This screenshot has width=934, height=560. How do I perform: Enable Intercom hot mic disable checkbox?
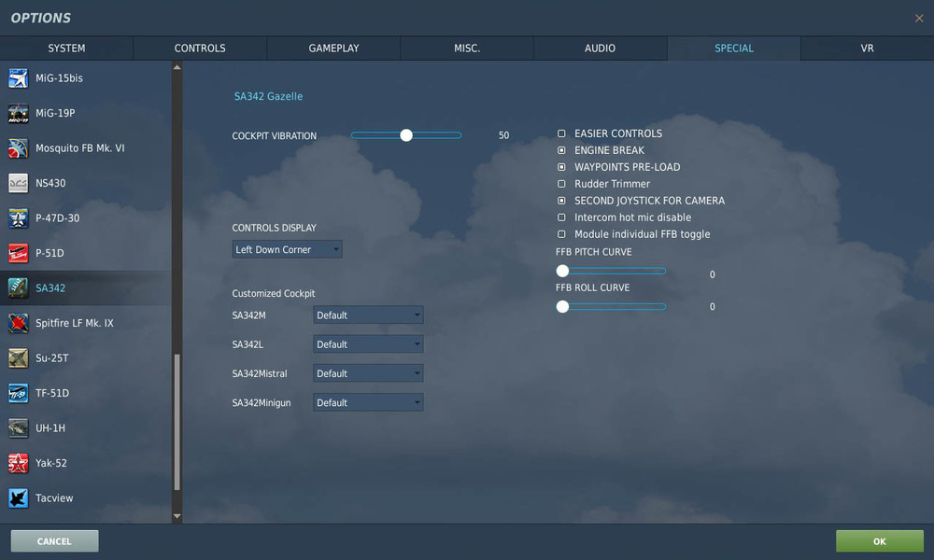coord(561,217)
